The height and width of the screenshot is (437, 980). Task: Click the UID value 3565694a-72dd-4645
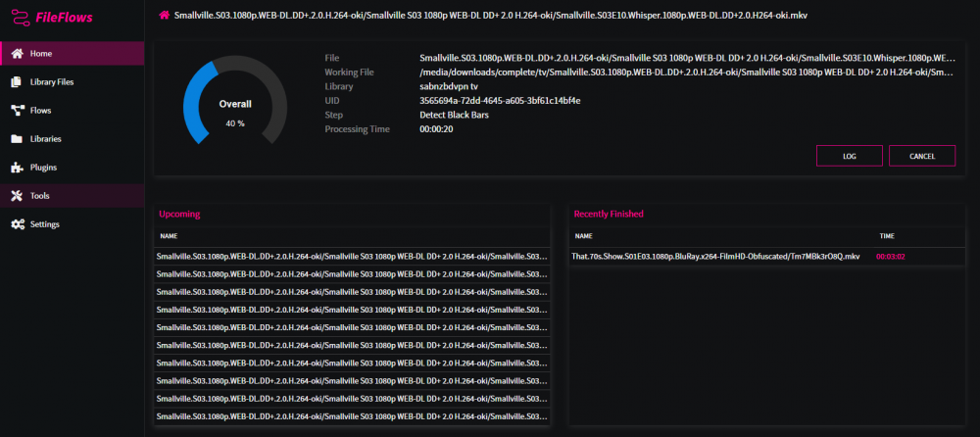click(500, 101)
